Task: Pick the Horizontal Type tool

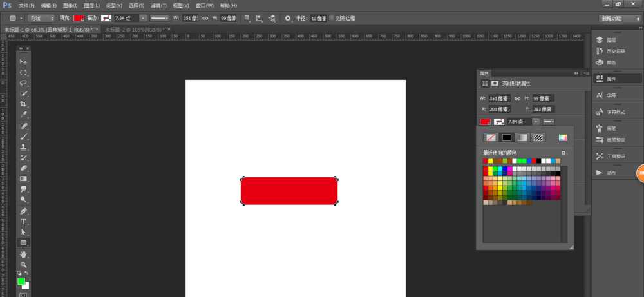Action: coord(23,222)
